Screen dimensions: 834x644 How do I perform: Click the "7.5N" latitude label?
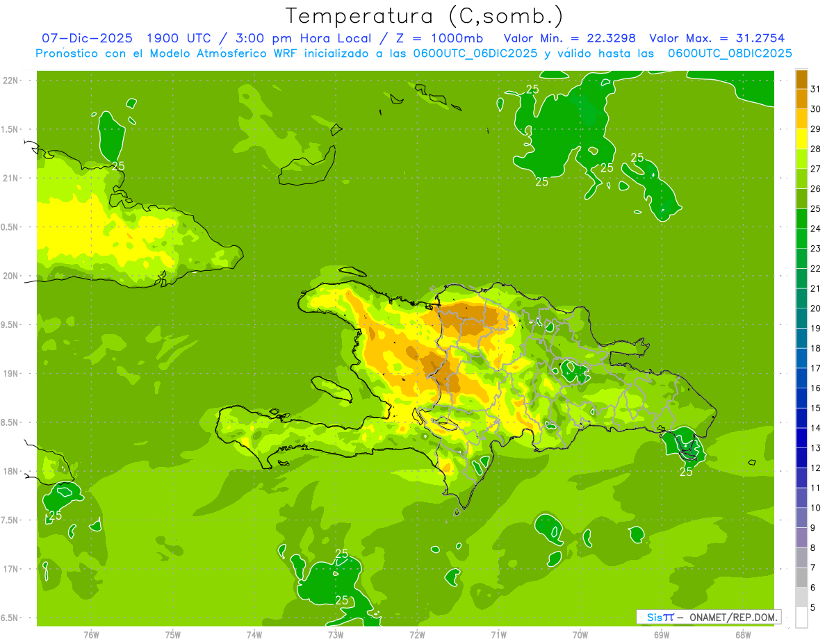click(x=10, y=520)
